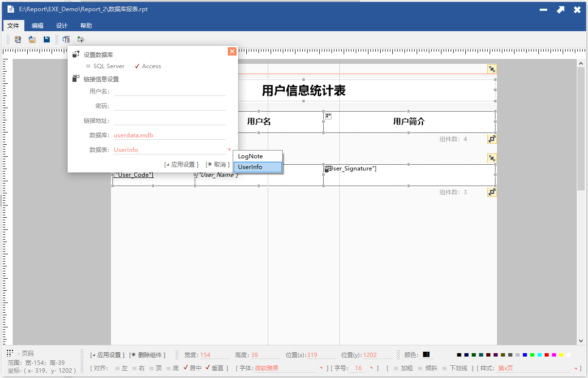Click the 宽度 width field showing 154
Viewport: 588px width, 378px height.
click(214, 355)
